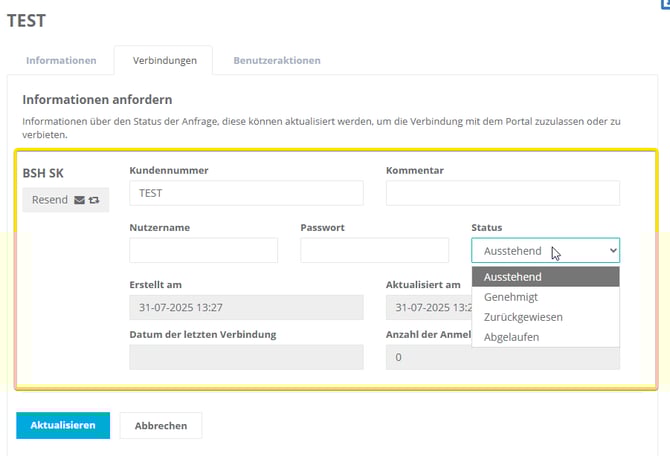
Task: Click the Abbrechen button
Action: (x=160, y=425)
